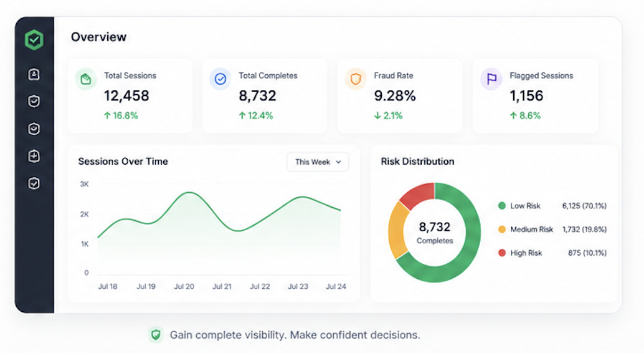This screenshot has width=644, height=353.
Task: Click the green shield icon beside tagline
Action: [156, 335]
